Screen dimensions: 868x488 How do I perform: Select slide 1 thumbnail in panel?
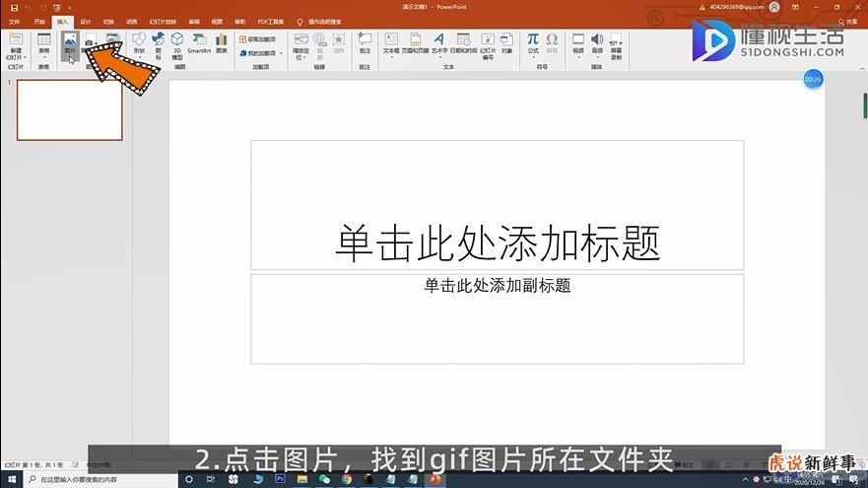click(x=70, y=109)
